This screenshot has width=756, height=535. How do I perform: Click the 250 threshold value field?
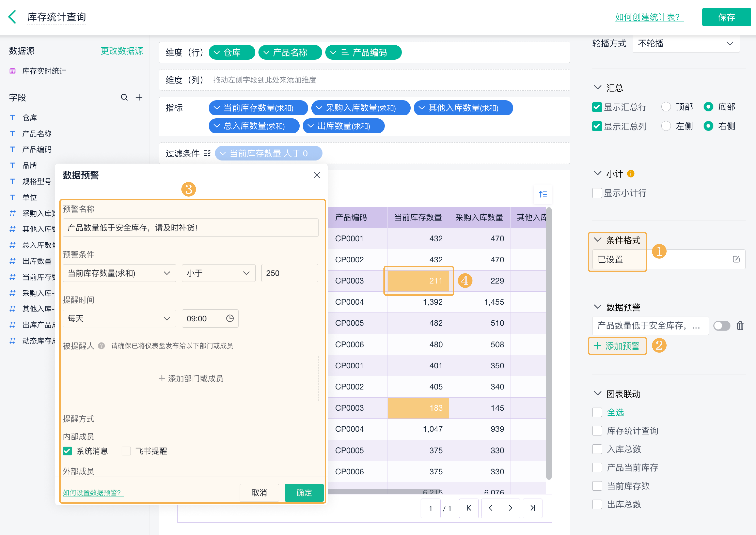point(289,273)
